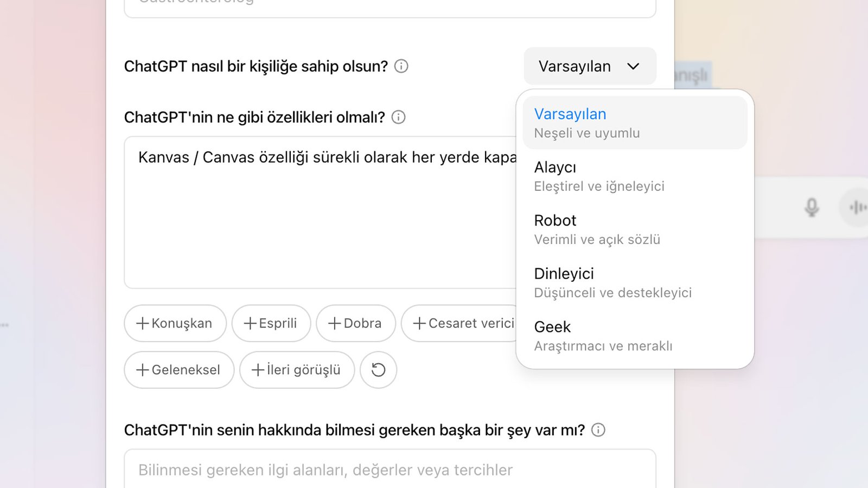
Task: Click info icon beside personality question
Action: coord(401,66)
